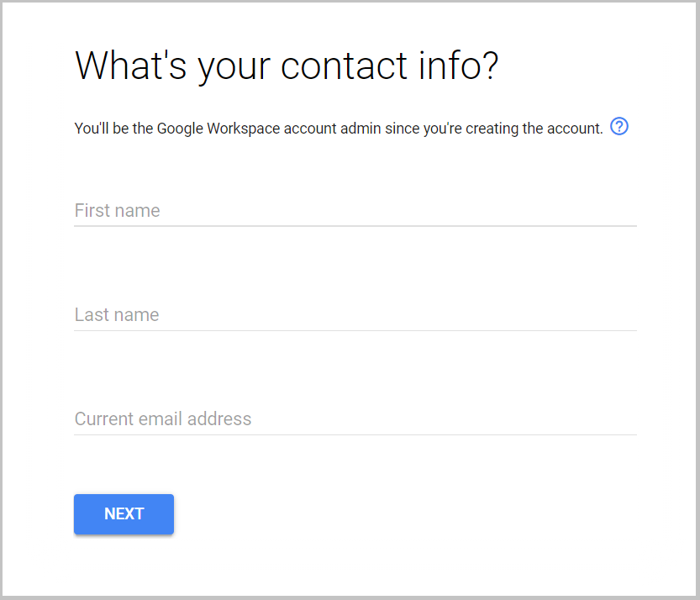700x600 pixels.
Task: Click the blue question mark help icon
Action: pos(619,126)
